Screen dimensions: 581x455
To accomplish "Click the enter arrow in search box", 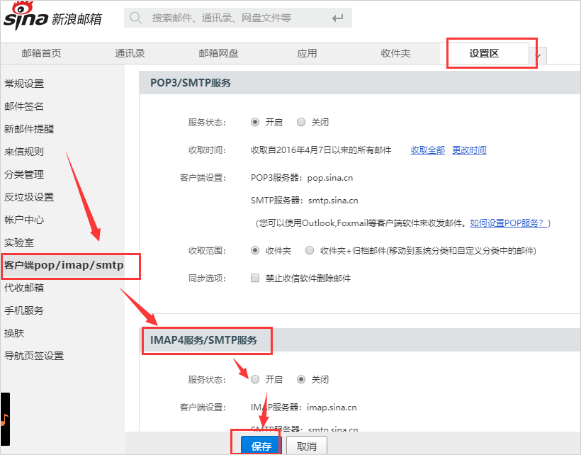I will [337, 18].
